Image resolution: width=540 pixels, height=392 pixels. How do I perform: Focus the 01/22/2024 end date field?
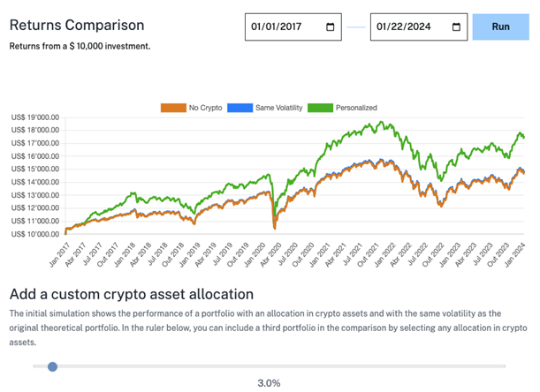tap(407, 27)
